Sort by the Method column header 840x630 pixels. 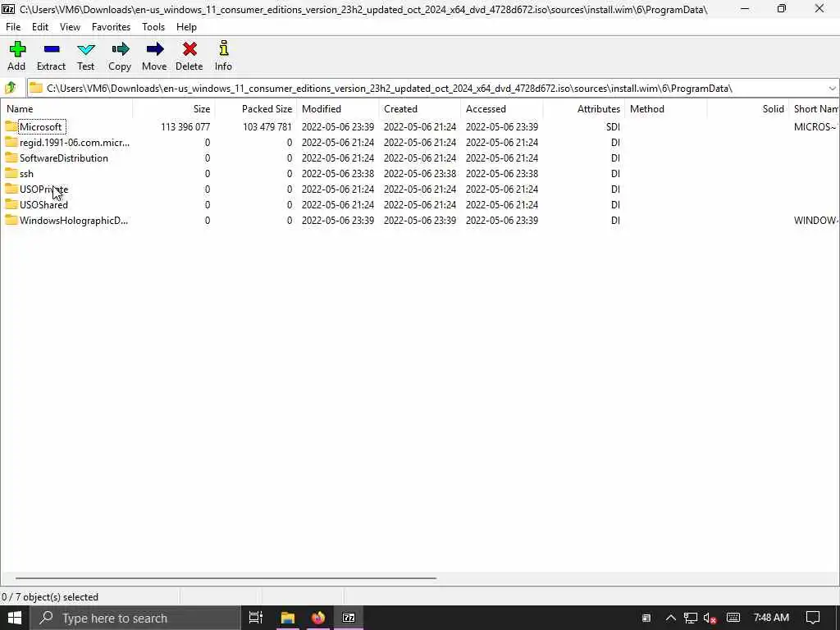pyautogui.click(x=666, y=109)
